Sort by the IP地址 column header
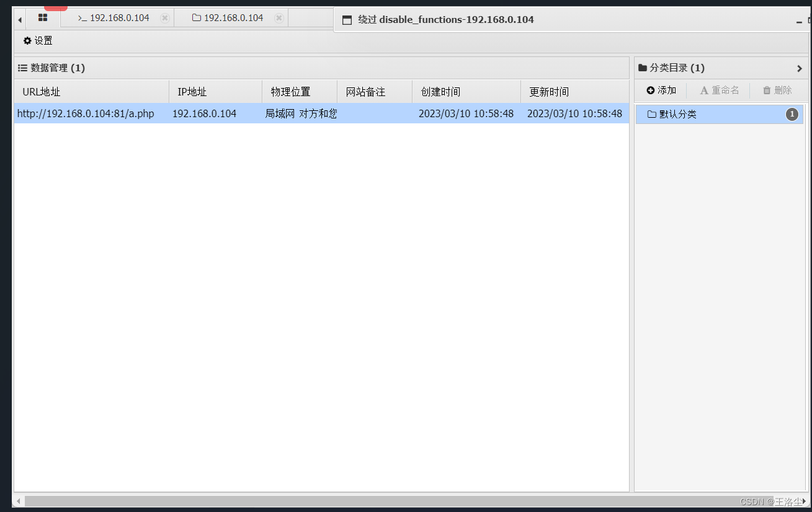Viewport: 812px width, 512px height. tap(216, 92)
